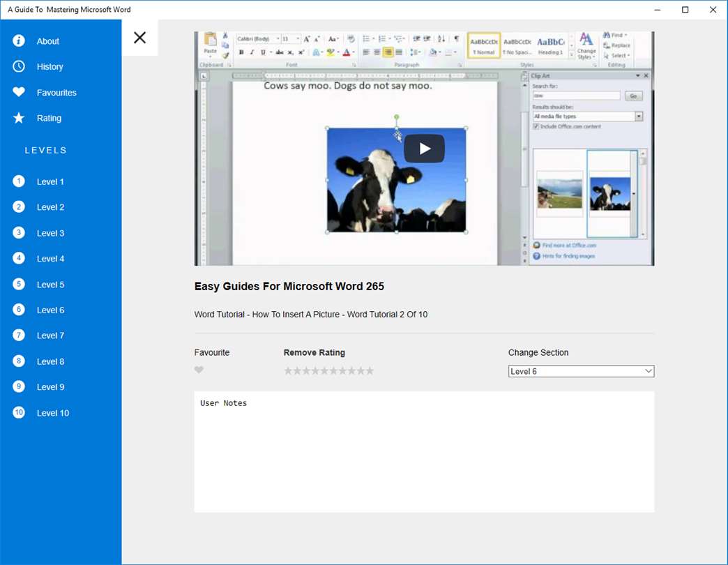The width and height of the screenshot is (728, 565).
Task: Go to Level 3 section
Action: click(x=50, y=233)
